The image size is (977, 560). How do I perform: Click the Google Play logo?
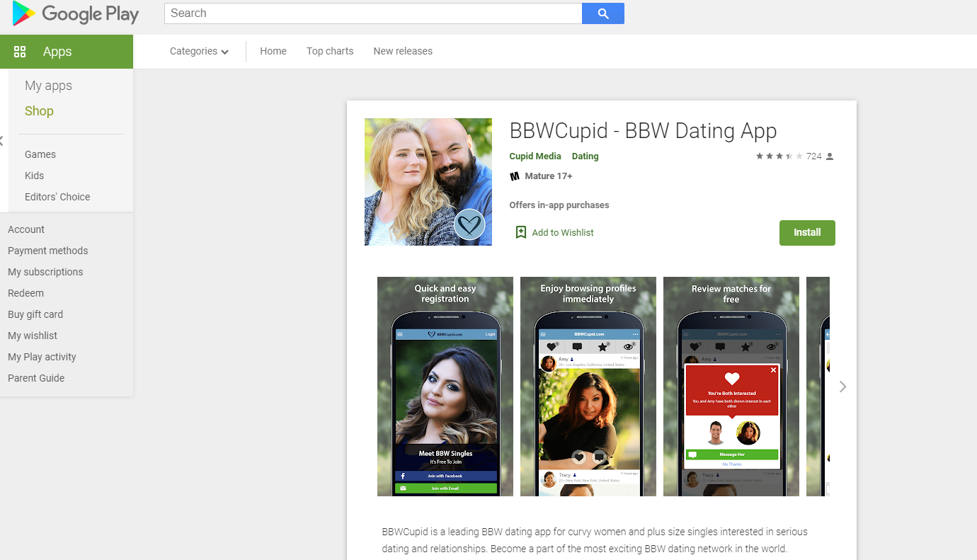tap(76, 14)
